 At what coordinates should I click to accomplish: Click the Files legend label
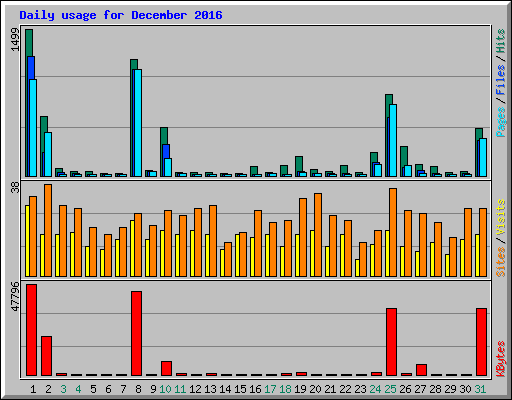[x=501, y=80]
